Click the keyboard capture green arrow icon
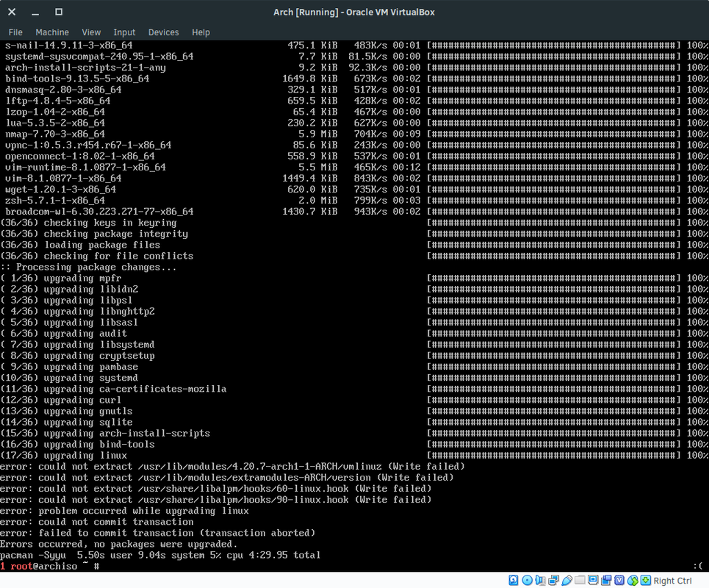The image size is (709, 588). (646, 581)
